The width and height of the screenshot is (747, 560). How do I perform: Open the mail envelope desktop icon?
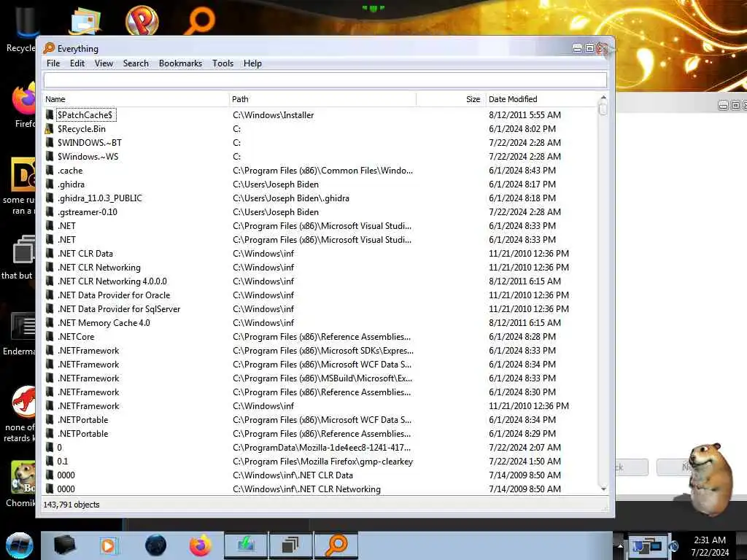pos(85,21)
